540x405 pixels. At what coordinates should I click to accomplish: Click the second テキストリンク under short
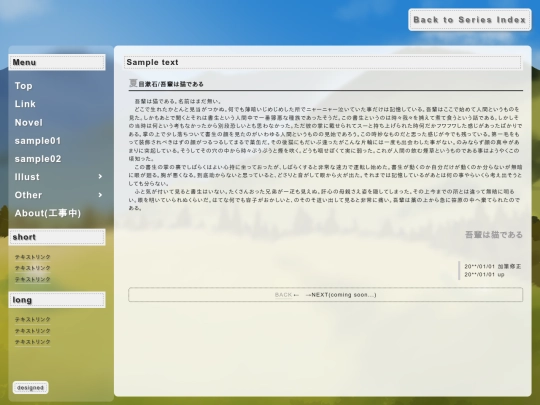32,268
